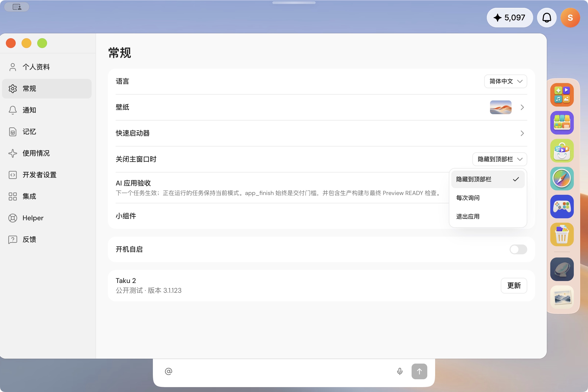
Task: Open the notifications bell in top bar
Action: pyautogui.click(x=547, y=18)
